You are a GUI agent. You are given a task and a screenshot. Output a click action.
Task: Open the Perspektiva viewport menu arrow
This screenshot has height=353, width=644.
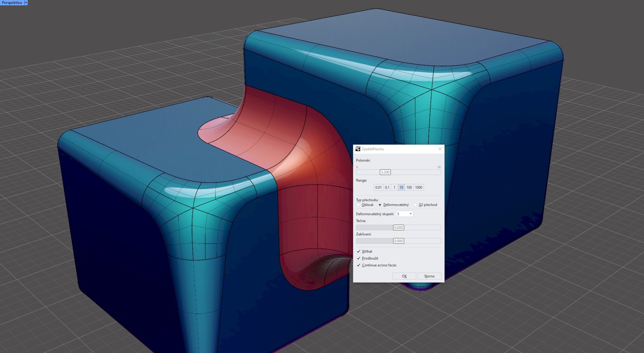click(x=26, y=3)
